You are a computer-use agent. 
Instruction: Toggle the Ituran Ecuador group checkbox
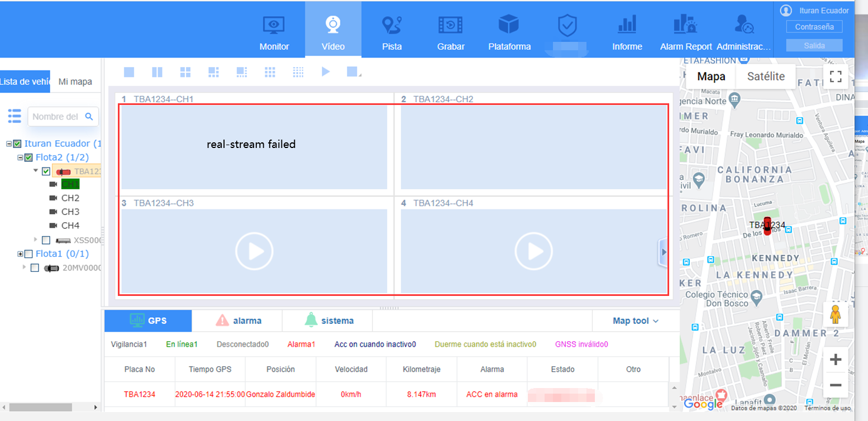click(x=17, y=144)
